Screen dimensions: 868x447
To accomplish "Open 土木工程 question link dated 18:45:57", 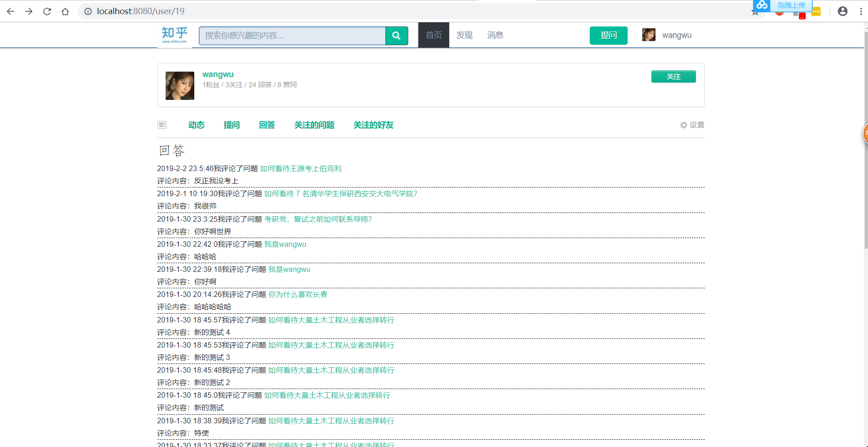I will [331, 320].
